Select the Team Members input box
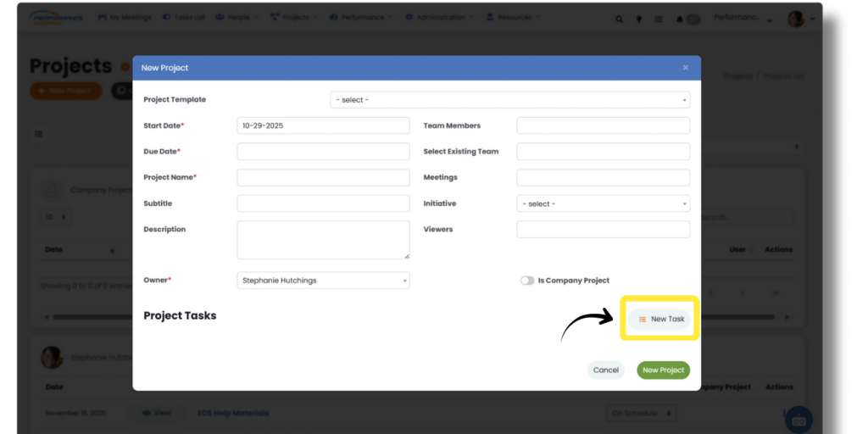This screenshot has width=868, height=434. click(x=603, y=125)
